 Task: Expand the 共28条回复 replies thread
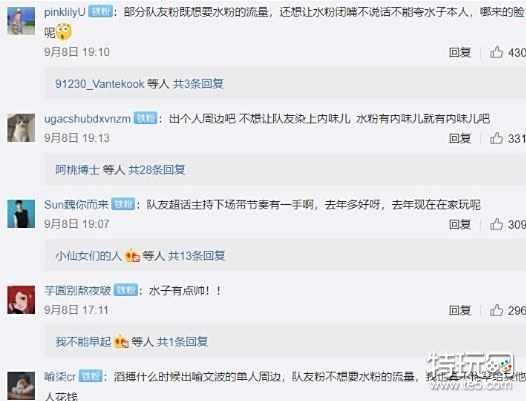coord(157,170)
